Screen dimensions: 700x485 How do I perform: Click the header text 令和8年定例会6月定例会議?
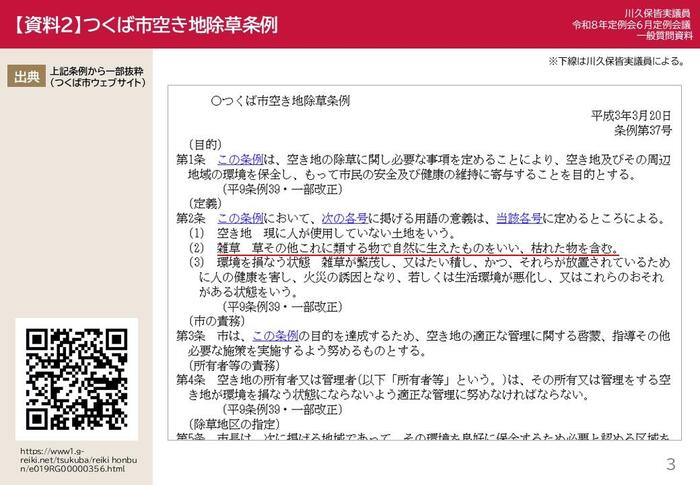point(632,25)
